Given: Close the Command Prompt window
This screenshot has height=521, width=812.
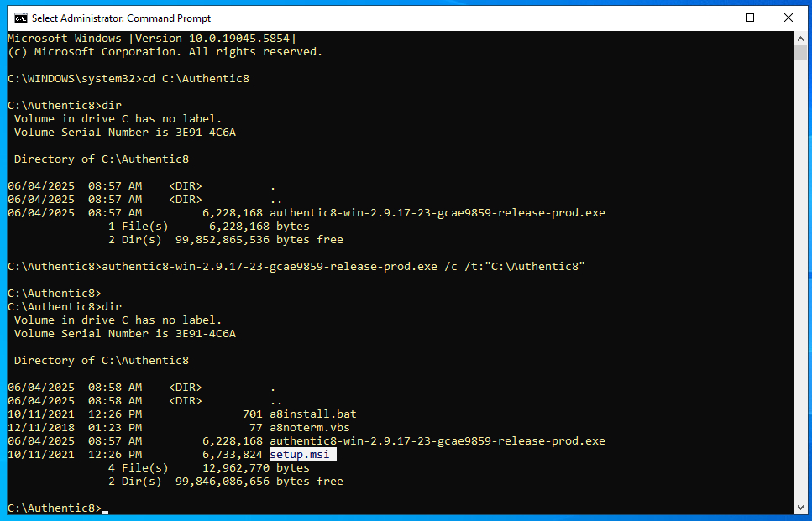Looking at the screenshot, I should (788, 18).
